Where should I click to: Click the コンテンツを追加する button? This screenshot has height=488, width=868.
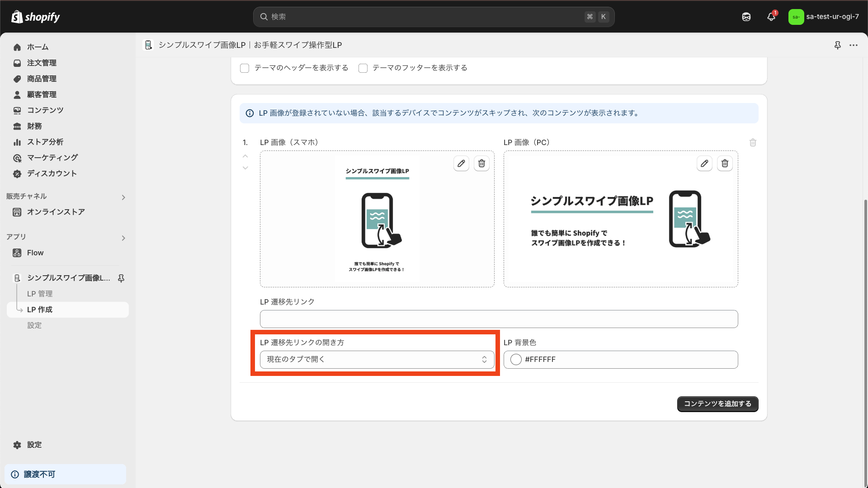(x=717, y=404)
